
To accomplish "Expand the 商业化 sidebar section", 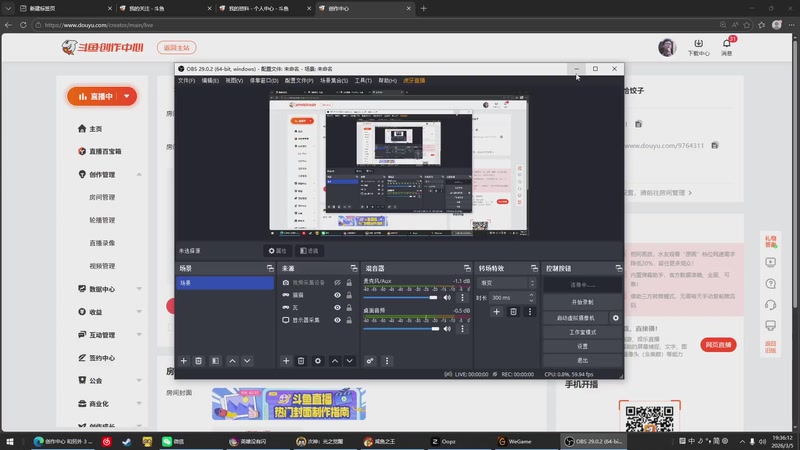I will (x=139, y=404).
